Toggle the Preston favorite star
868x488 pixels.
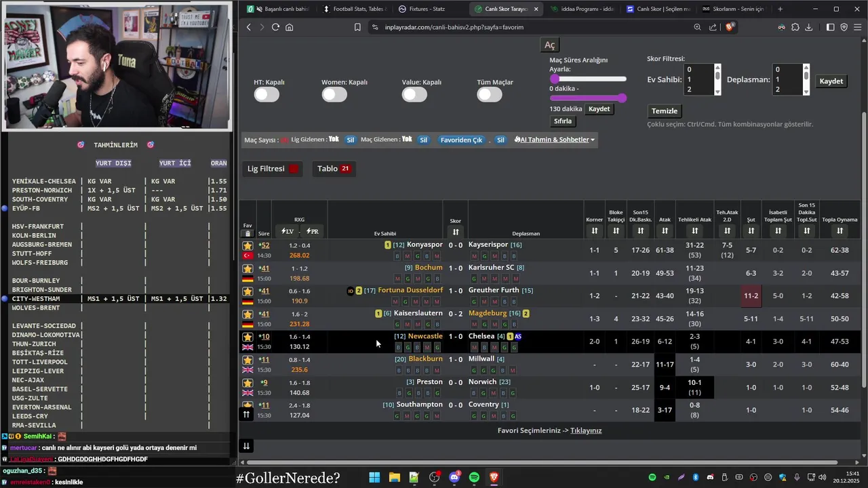coord(248,383)
